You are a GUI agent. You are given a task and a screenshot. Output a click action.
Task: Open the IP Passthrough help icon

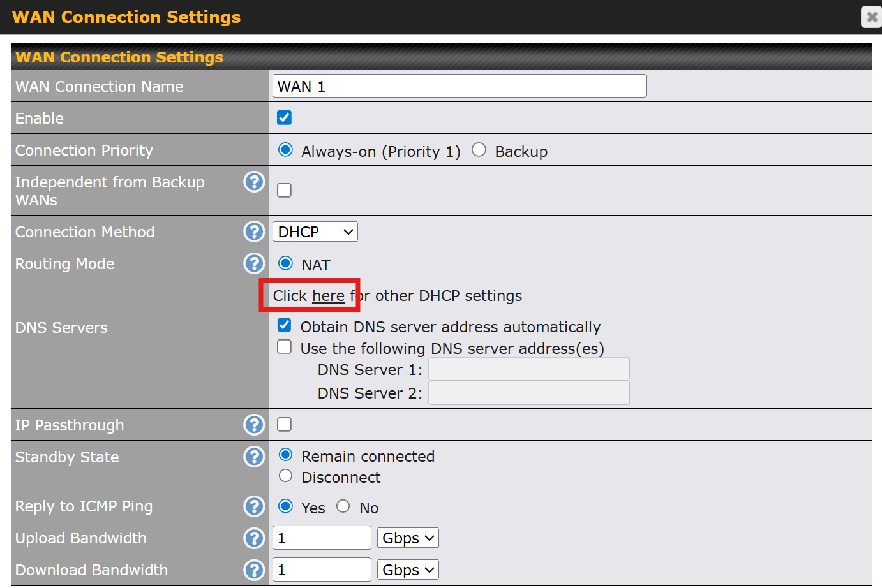click(254, 425)
